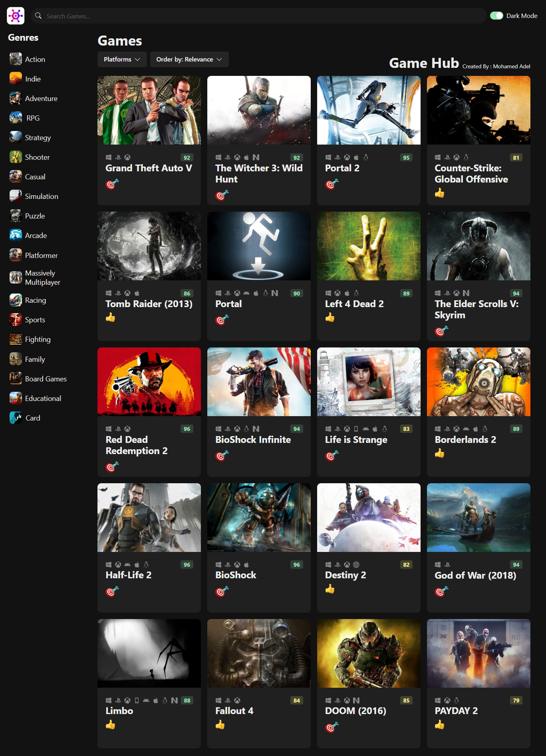Click the Action genre icon
Screen dimensions: 546x756
(16, 59)
